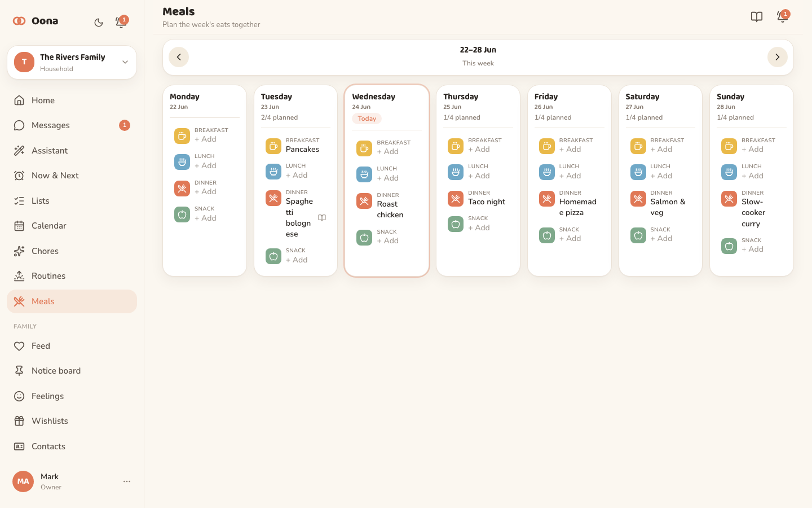
Task: Click the Meals utensils icon in sidebar
Action: (x=19, y=301)
